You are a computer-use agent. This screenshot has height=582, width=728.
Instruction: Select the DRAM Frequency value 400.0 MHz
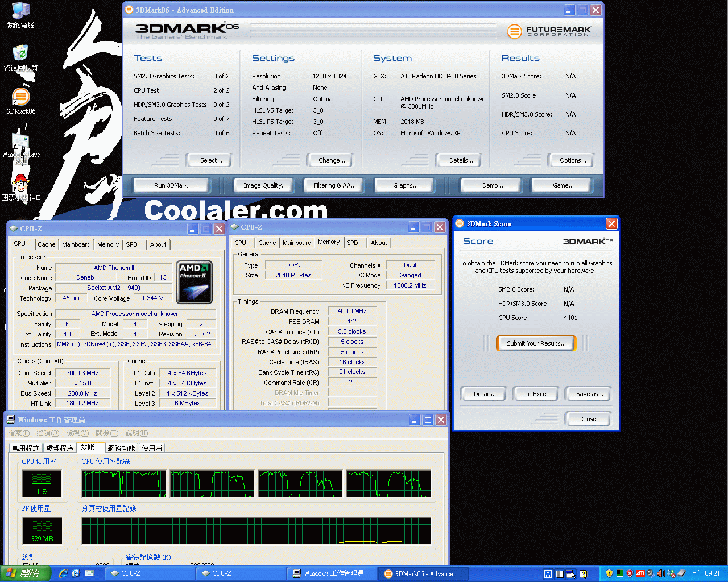[352, 311]
